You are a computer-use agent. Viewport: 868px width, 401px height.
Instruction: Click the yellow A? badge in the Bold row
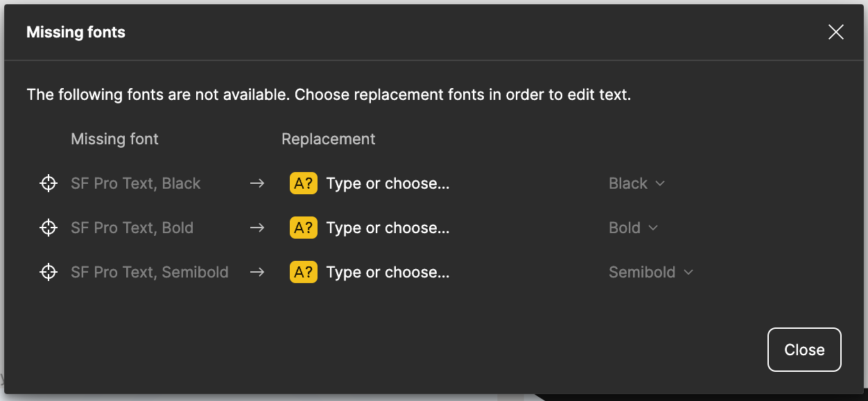pyautogui.click(x=304, y=228)
